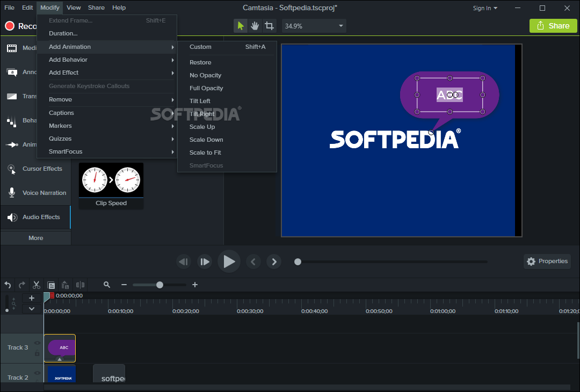
Task: Select the Clip Speed effect thumbnail
Action: (111, 186)
